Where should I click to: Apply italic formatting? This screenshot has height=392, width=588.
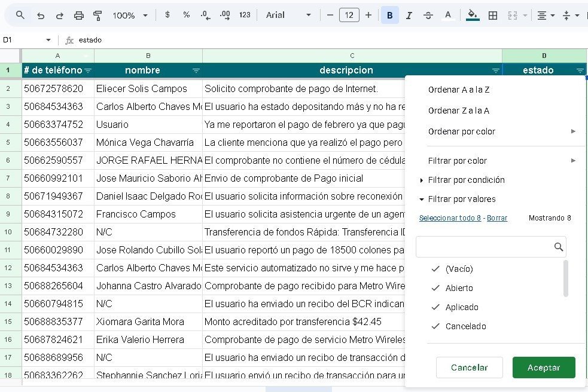409,16
